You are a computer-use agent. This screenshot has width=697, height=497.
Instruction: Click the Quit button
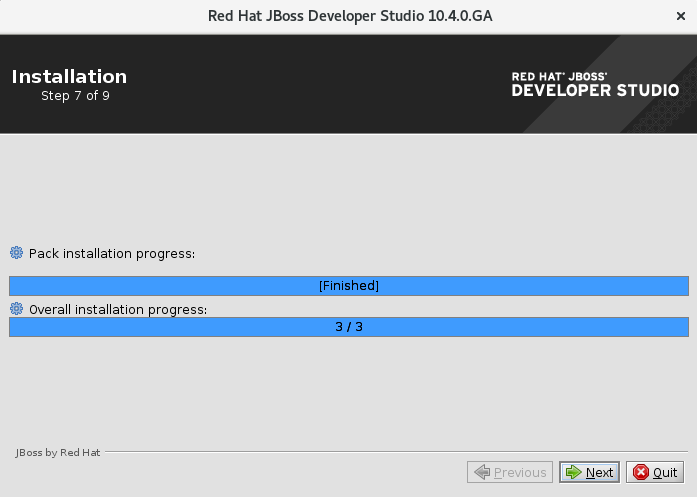point(655,472)
